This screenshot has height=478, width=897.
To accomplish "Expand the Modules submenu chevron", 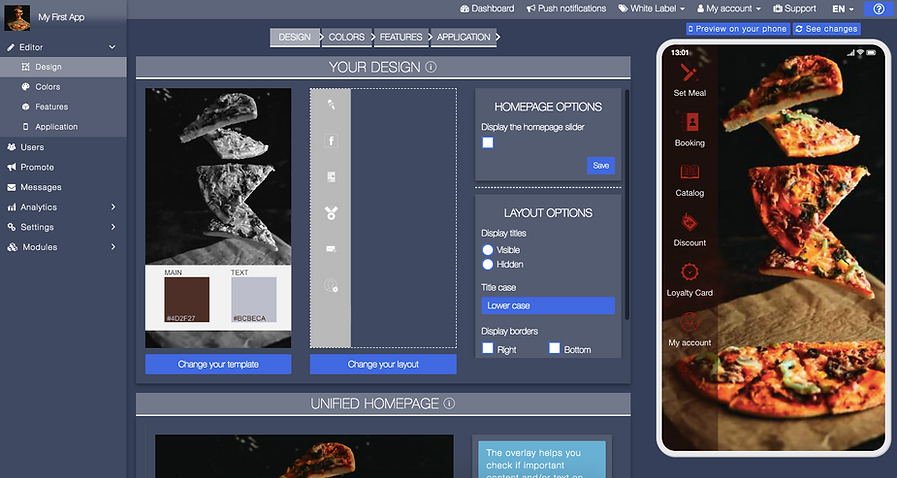I will (113, 247).
